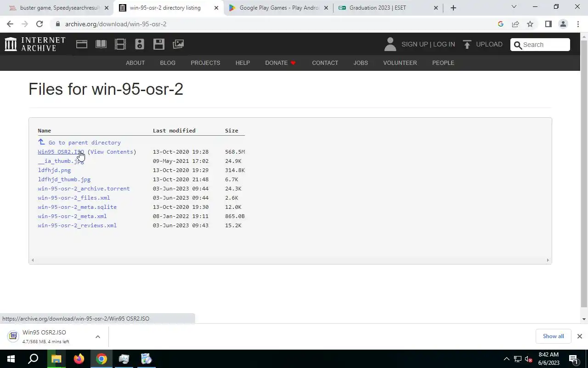Open the Windows Start menu
This screenshot has width=588, height=368.
(x=11, y=359)
